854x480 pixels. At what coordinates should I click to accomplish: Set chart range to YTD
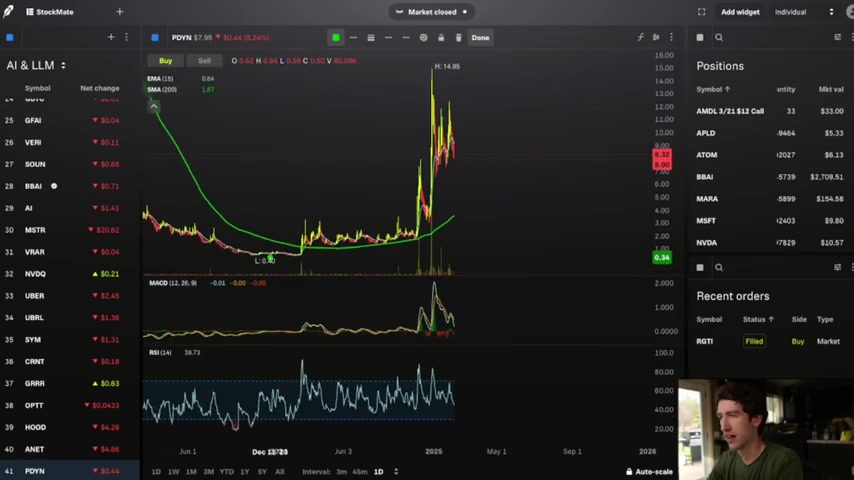coord(227,471)
